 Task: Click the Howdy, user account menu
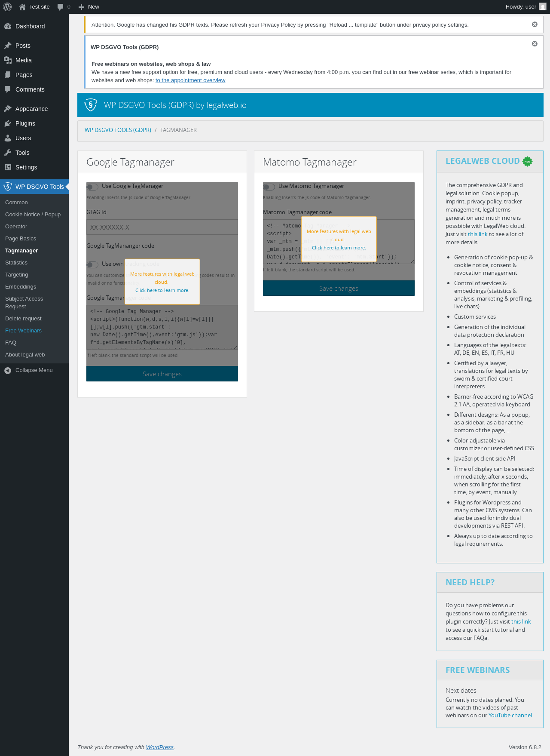(x=526, y=7)
